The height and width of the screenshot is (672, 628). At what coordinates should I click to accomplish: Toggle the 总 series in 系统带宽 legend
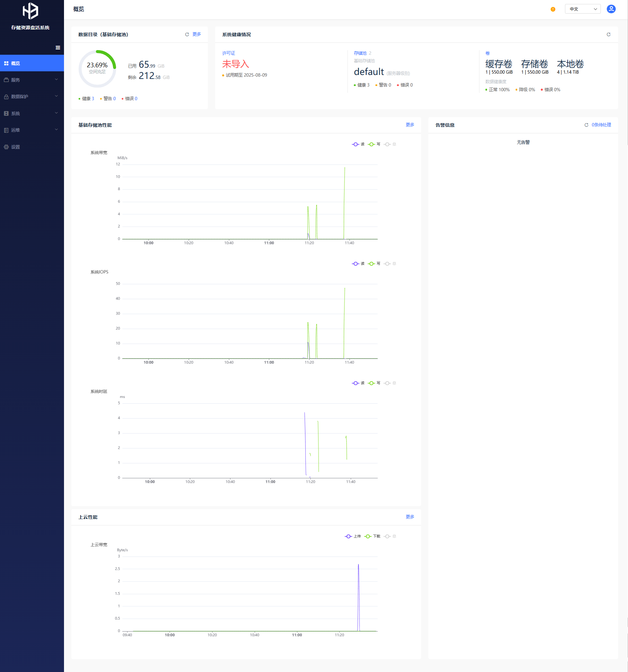tap(390, 144)
